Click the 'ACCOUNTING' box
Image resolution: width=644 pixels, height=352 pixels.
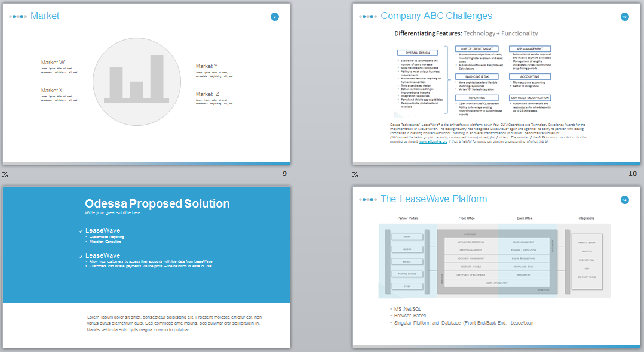(530, 76)
